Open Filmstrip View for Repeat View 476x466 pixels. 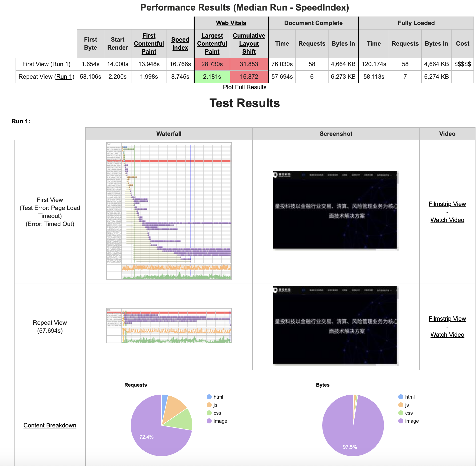click(447, 319)
